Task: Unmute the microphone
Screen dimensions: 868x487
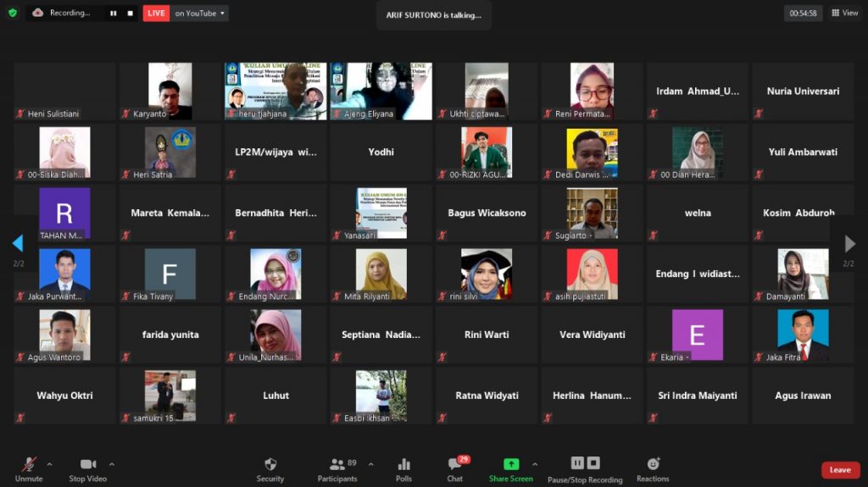Action: click(29, 468)
